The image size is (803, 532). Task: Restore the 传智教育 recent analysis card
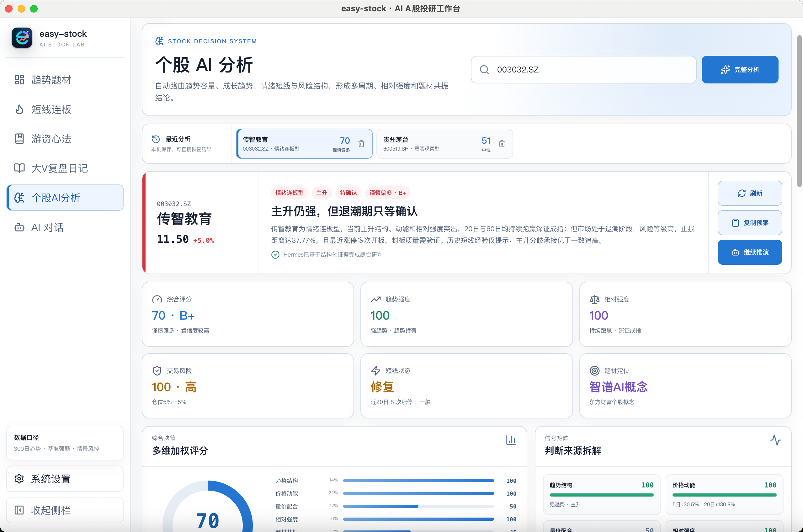(304, 144)
